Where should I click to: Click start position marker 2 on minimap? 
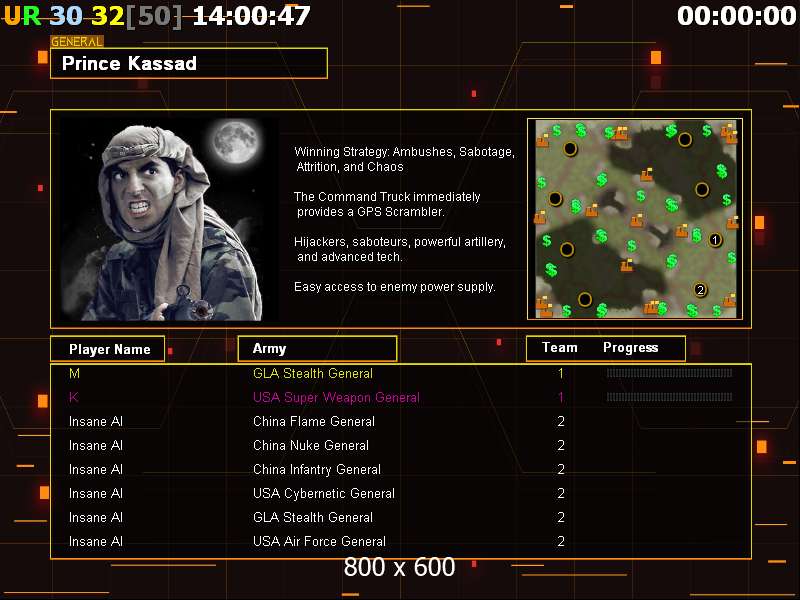point(701,290)
